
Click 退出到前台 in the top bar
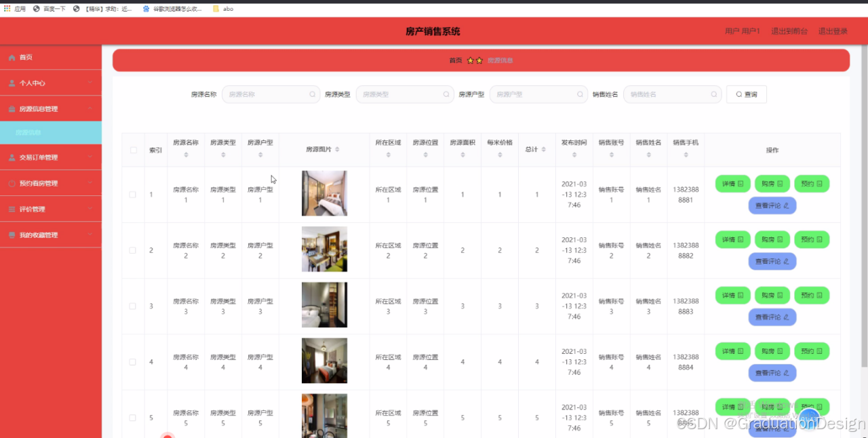pos(789,31)
